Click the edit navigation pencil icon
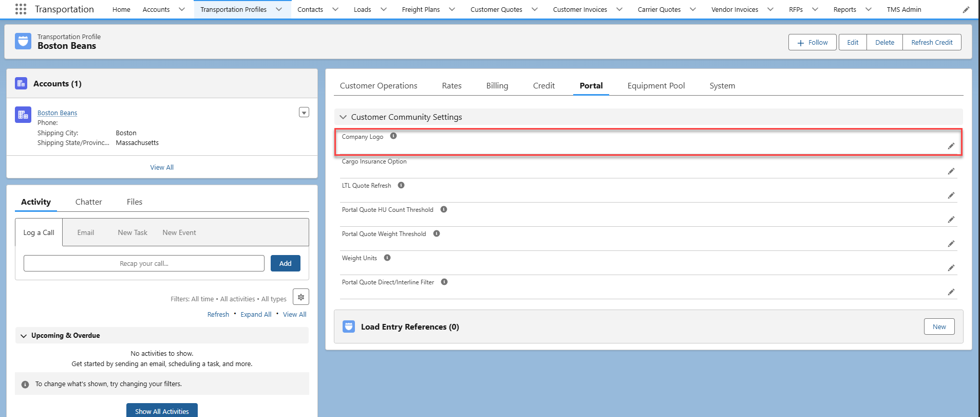 [966, 9]
